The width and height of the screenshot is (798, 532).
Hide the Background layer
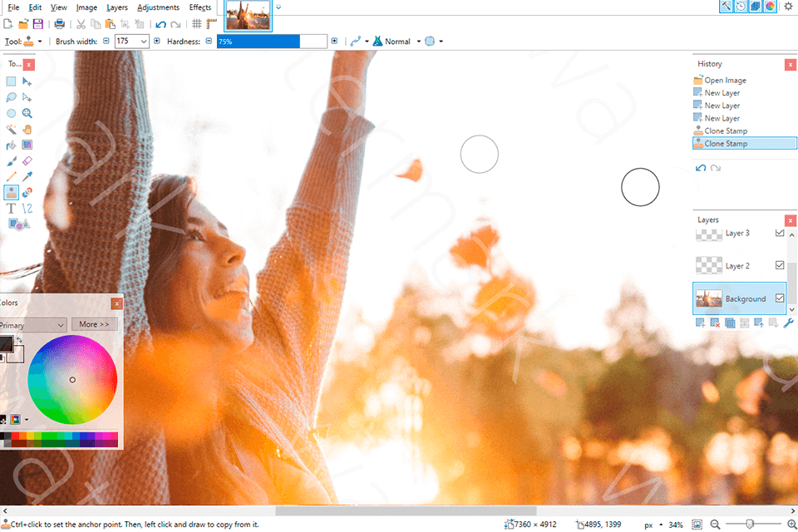click(x=779, y=298)
